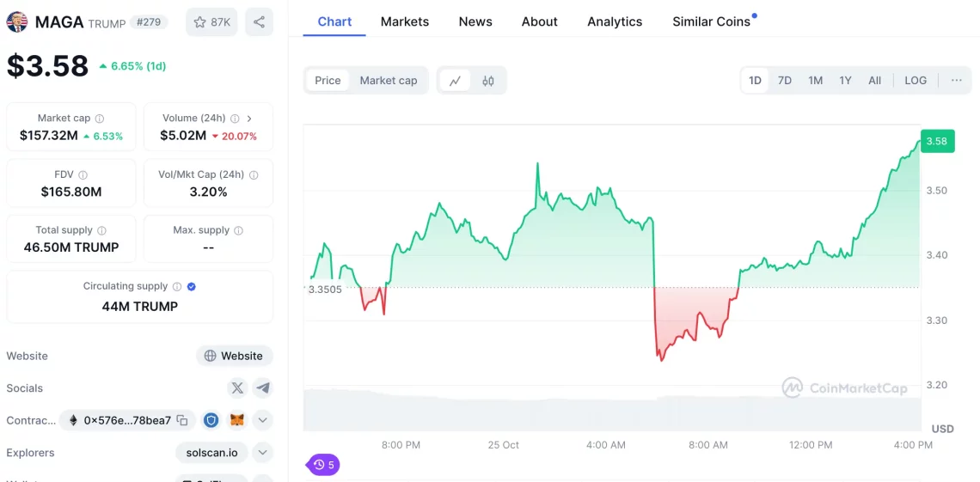This screenshot has height=482, width=980.
Task: Copy the contract address
Action: (x=182, y=420)
